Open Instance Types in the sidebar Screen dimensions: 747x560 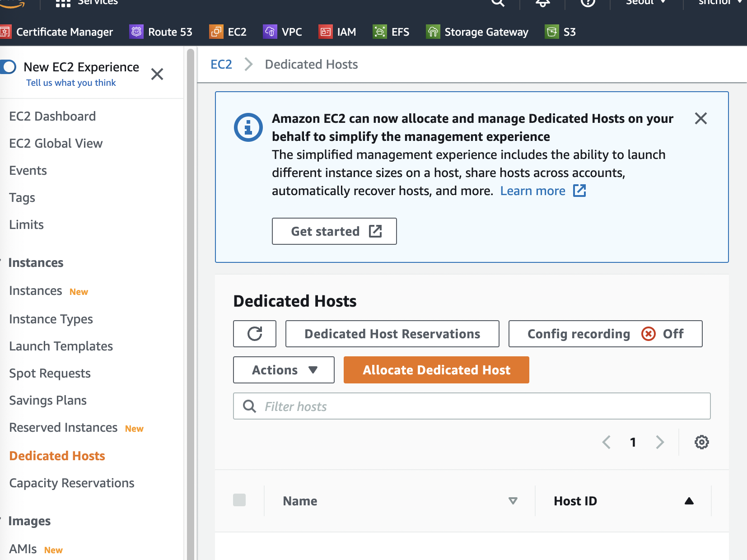tap(51, 319)
